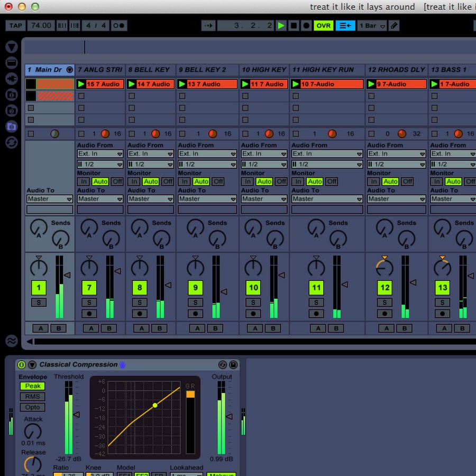Toggle track activator 7
Image resolution: width=476 pixels, height=476 pixels.
coord(89,288)
